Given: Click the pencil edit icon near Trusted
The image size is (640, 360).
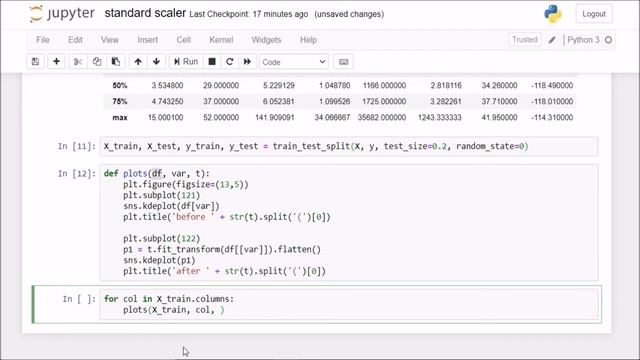Looking at the screenshot, I should (552, 40).
